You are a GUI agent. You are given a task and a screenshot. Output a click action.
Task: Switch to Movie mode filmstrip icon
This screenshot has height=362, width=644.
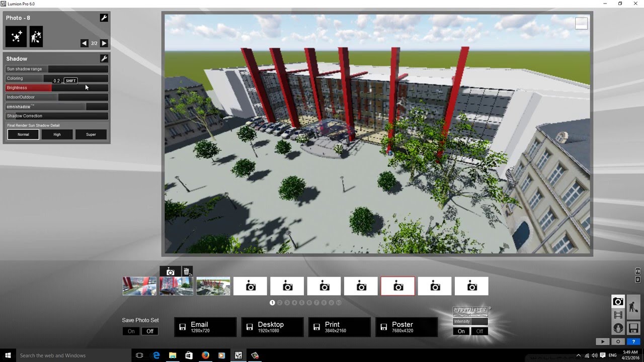tap(618, 315)
